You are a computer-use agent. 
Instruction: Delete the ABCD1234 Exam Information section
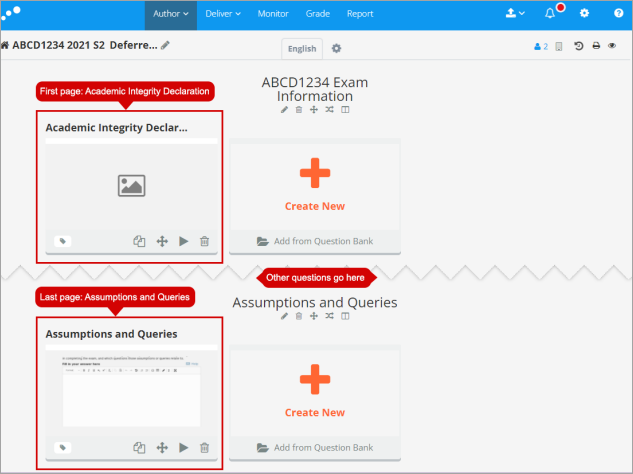[x=299, y=109]
